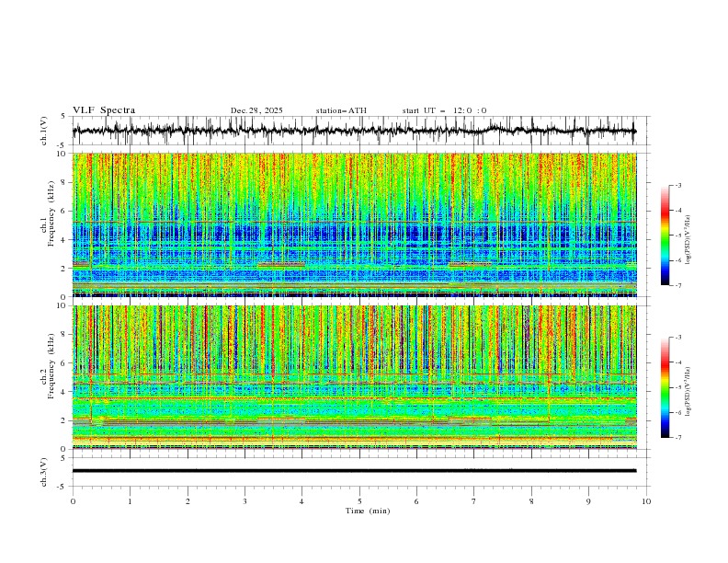Screen dimensions: 728x563
Task: Click the "station=ATH" label
Action: (x=341, y=110)
